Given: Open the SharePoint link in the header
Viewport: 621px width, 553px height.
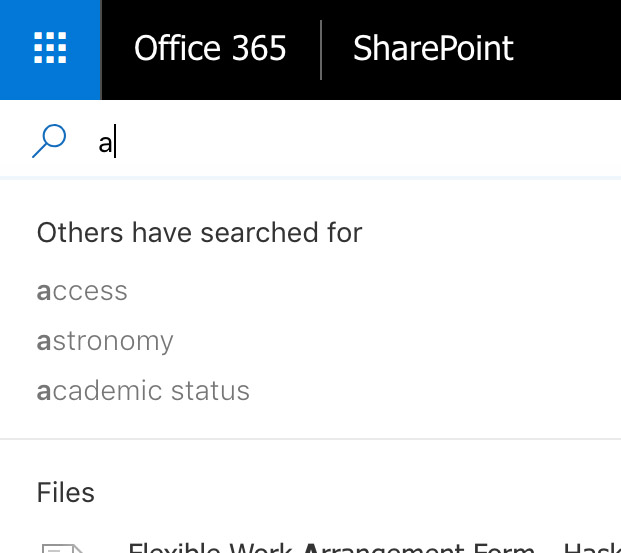Looking at the screenshot, I should click(x=433, y=48).
